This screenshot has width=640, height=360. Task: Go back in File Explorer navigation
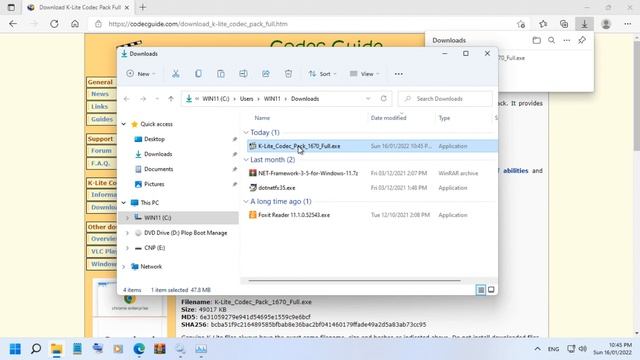point(127,99)
